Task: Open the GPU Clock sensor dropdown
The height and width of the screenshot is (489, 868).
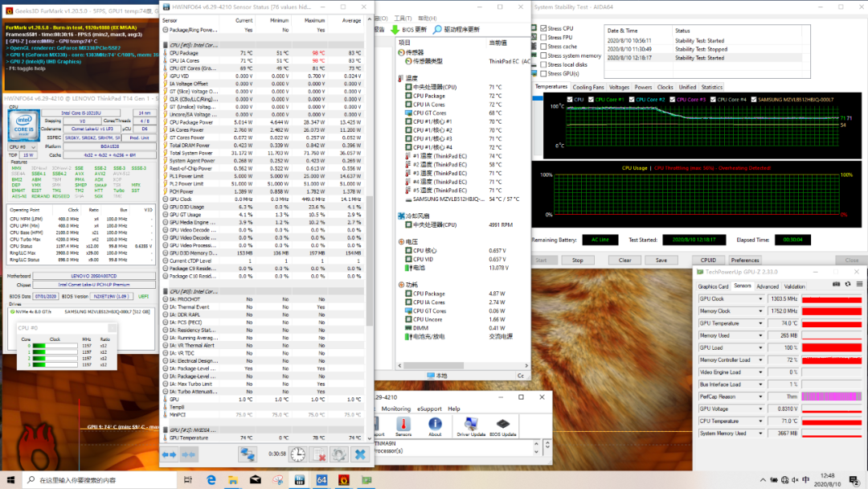Action: click(x=761, y=299)
